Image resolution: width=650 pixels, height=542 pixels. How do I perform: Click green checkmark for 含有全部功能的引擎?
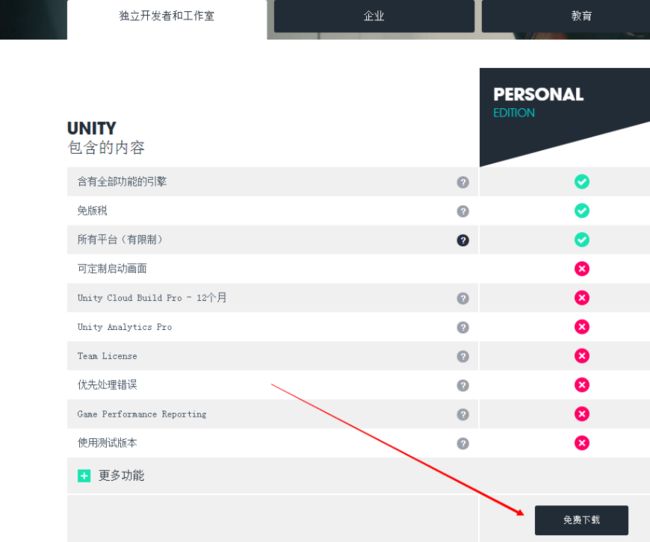pos(582,182)
